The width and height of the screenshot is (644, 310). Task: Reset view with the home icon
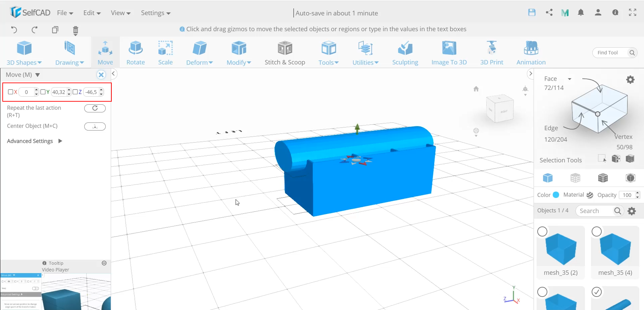pyautogui.click(x=476, y=89)
